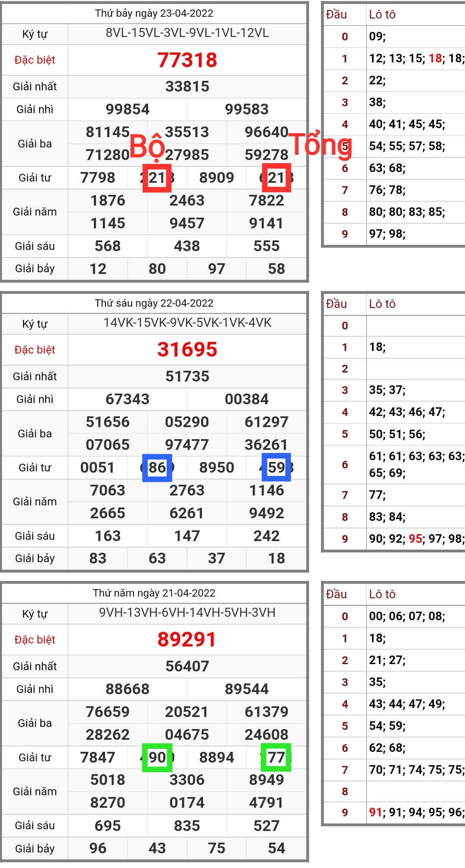Viewport: 465px width, 868px height.
Task: Click special prize number 89291
Action: (x=186, y=640)
